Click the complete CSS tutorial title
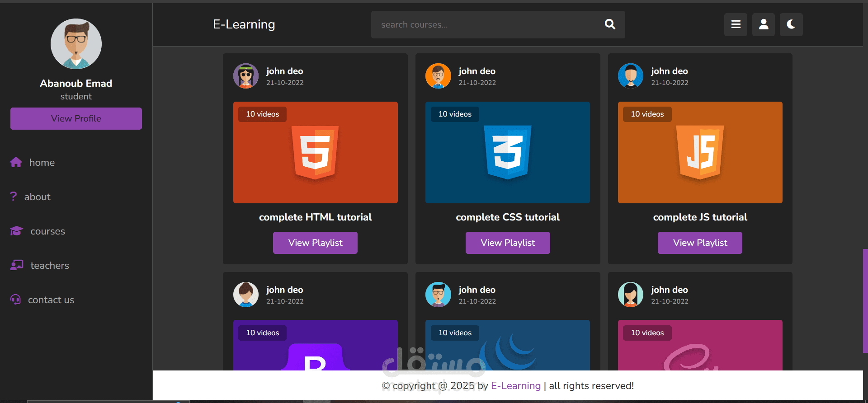 pyautogui.click(x=508, y=217)
